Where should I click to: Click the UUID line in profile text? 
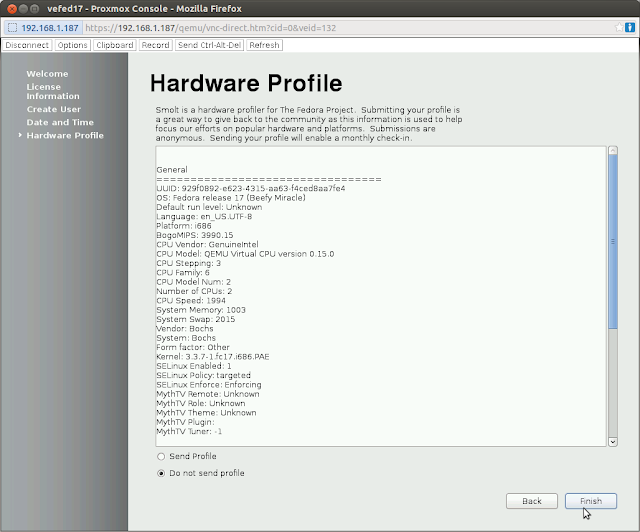(251, 189)
